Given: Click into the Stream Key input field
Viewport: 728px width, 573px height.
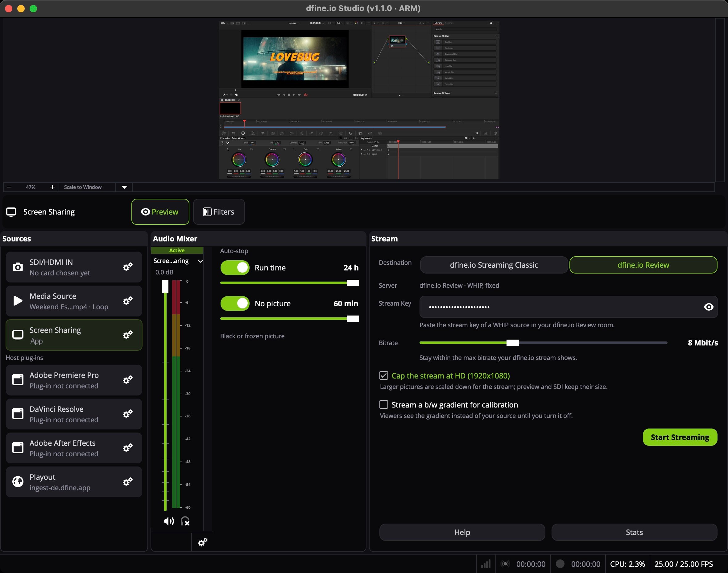Looking at the screenshot, I should point(569,307).
